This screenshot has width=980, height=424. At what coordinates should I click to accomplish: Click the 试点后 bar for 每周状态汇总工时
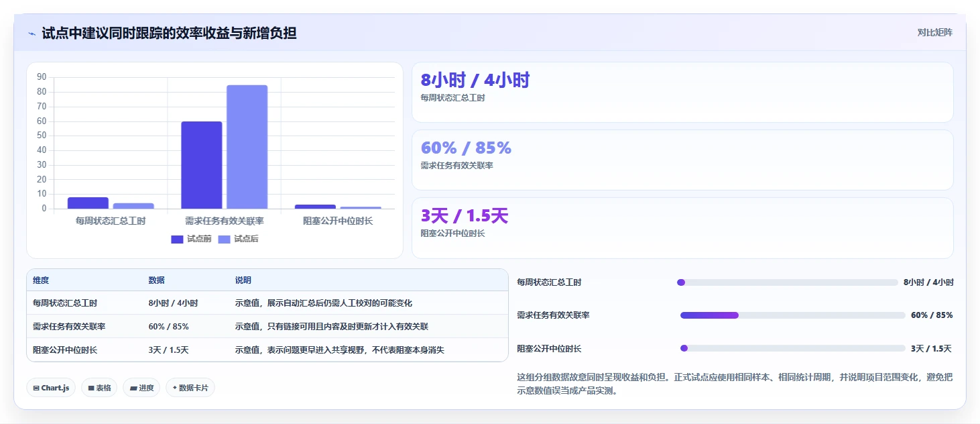tap(133, 206)
